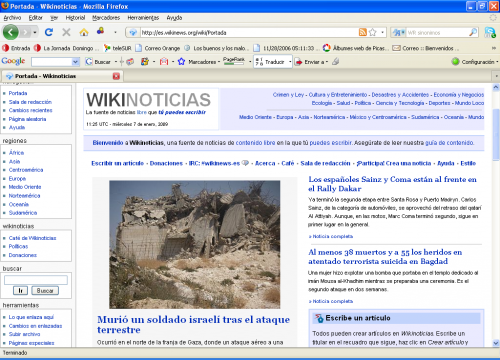Click the page vertical scrollbar down arrow

496,343
